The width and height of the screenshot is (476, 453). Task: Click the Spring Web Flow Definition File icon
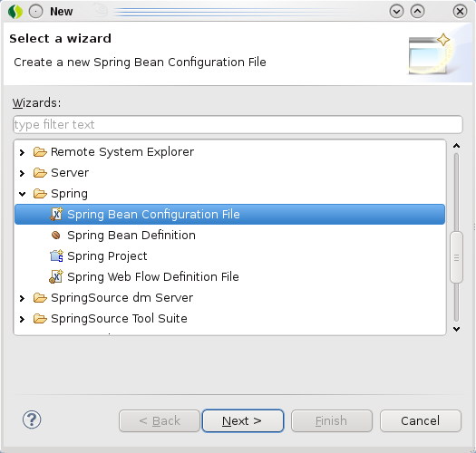(x=56, y=276)
